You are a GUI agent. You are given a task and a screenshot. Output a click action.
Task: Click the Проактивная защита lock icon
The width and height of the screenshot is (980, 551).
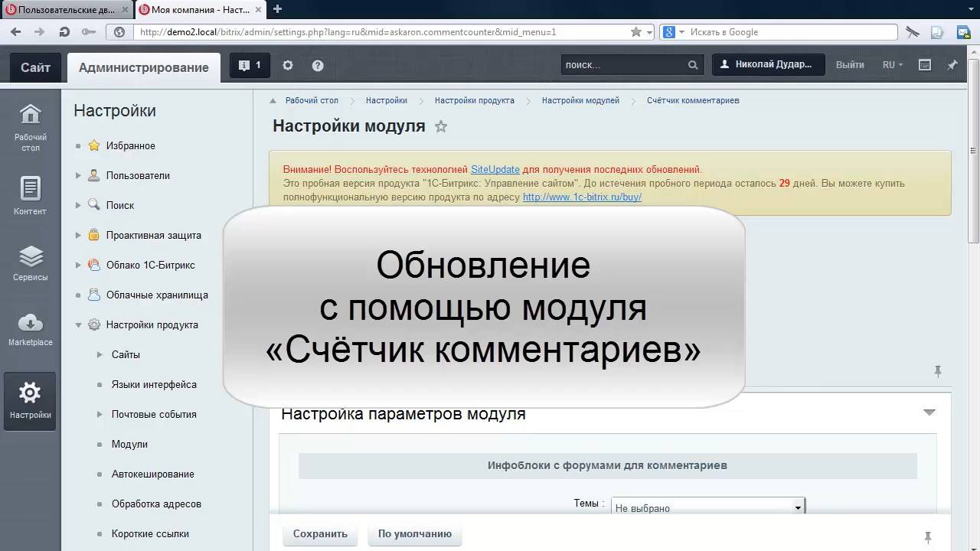click(93, 235)
